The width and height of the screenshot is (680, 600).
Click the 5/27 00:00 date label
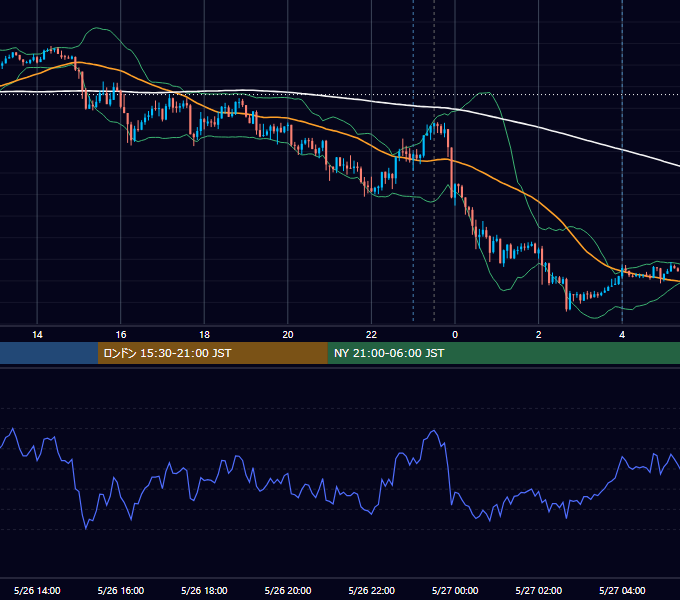point(455,590)
